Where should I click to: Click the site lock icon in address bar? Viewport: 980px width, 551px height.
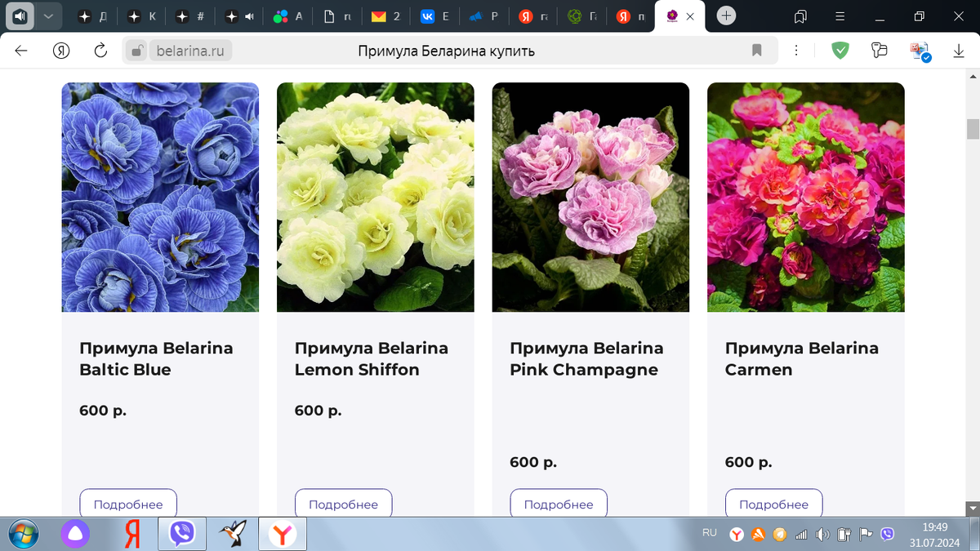coord(137,51)
